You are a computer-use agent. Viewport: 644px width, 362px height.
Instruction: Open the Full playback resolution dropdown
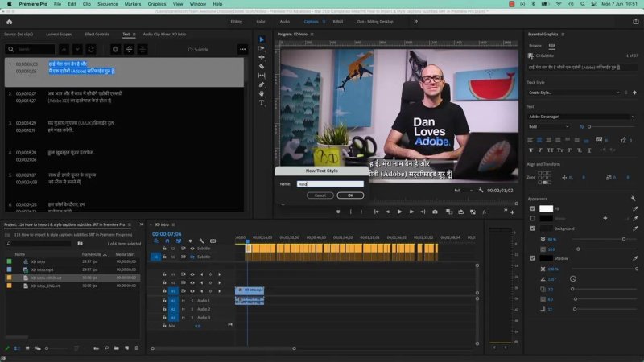tap(463, 191)
